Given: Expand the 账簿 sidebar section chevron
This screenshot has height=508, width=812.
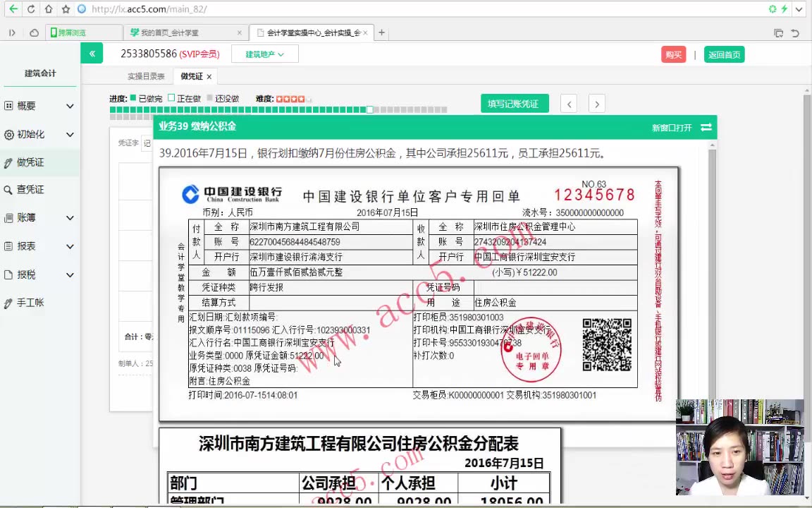Looking at the screenshot, I should pos(70,217).
